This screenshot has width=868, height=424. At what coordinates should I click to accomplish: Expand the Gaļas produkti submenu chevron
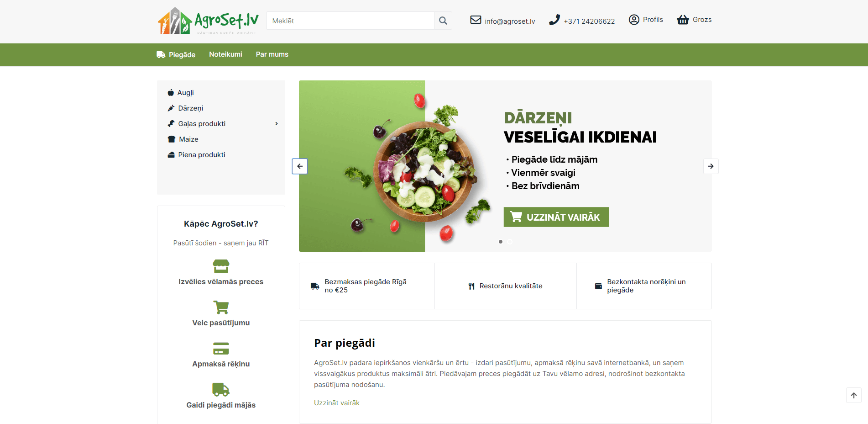point(276,124)
